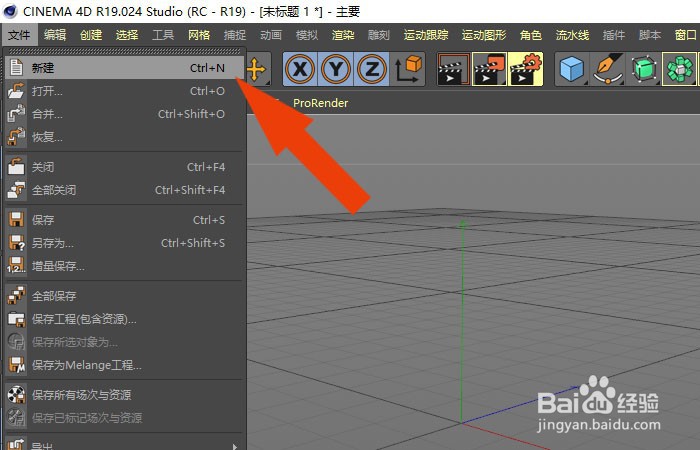Choose 增量保存... menu entry
The image size is (700, 450).
point(125,266)
